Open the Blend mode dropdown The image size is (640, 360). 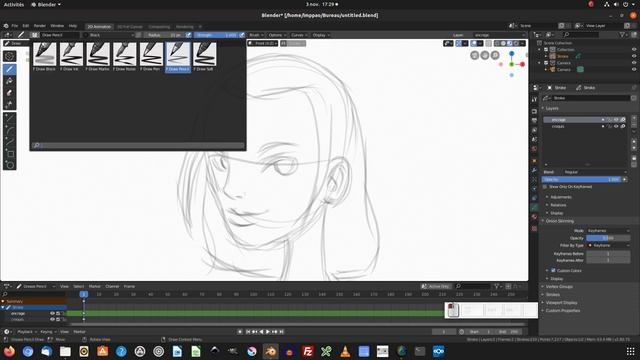[x=595, y=172]
